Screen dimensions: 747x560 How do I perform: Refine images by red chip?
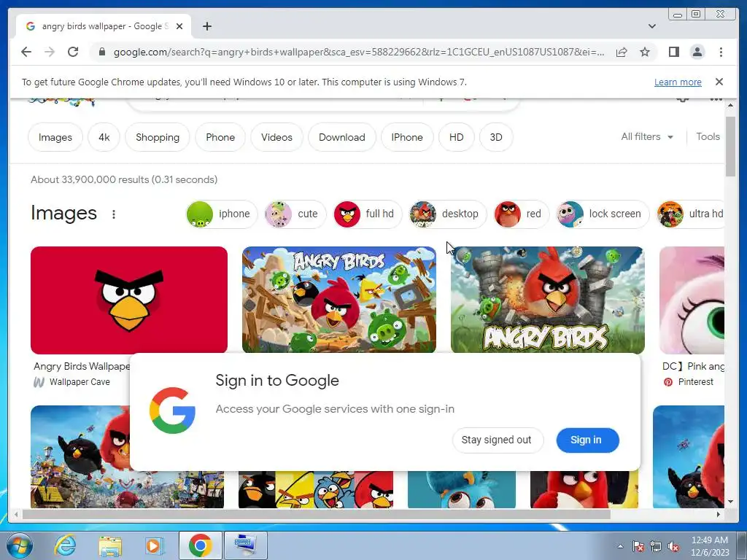pyautogui.click(x=521, y=214)
